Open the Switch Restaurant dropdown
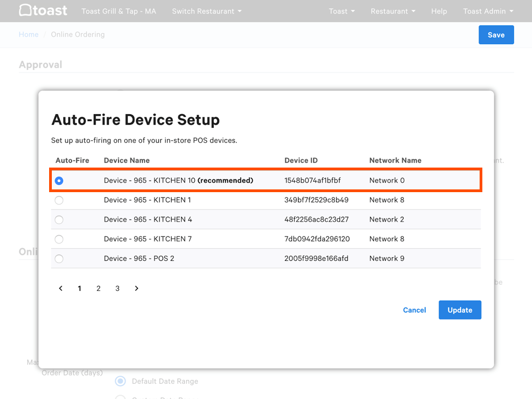The width and height of the screenshot is (532, 399). tap(206, 11)
